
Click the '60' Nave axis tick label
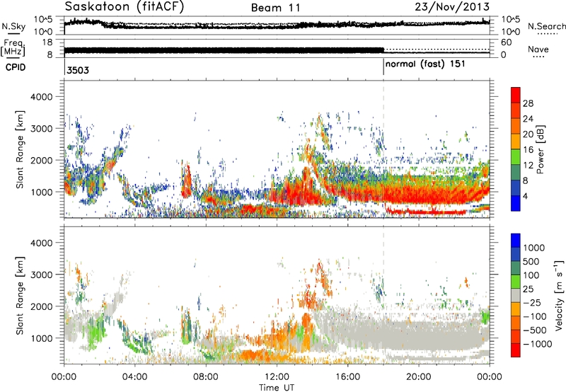507,42
